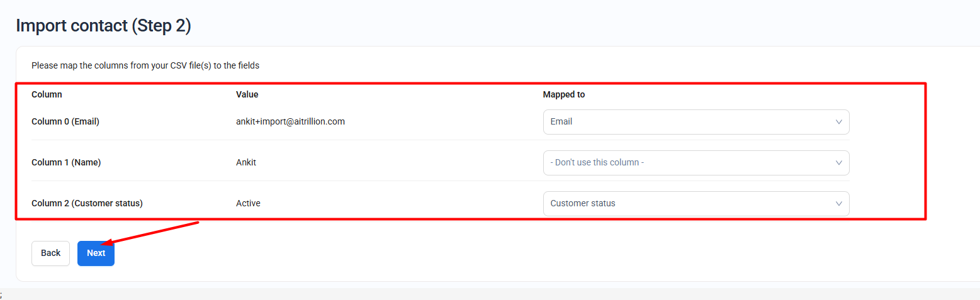
Task: Click the CSV column mapping instruction text
Action: 145,65
